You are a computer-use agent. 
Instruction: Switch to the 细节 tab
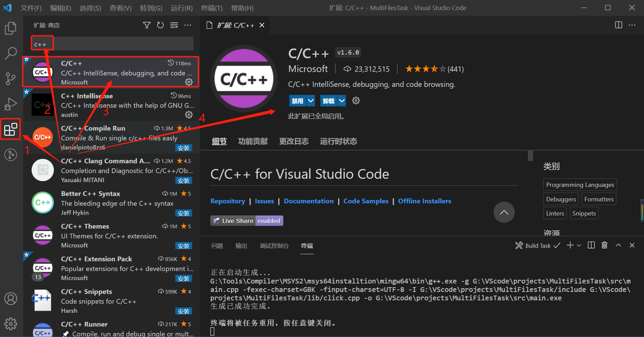[x=219, y=141]
